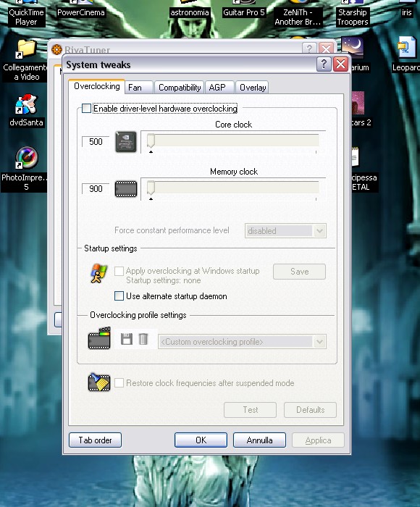Screen dimensions: 420x507
Task: Open the Compatibility tab
Action: (x=179, y=88)
